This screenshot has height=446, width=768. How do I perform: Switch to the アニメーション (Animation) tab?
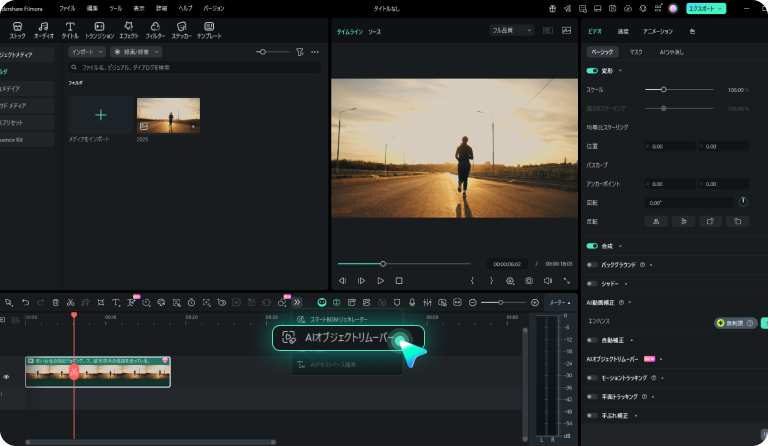point(657,31)
